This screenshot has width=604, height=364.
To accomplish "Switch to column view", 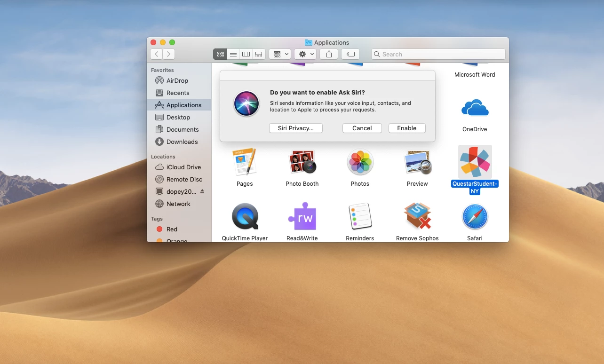I will click(246, 54).
